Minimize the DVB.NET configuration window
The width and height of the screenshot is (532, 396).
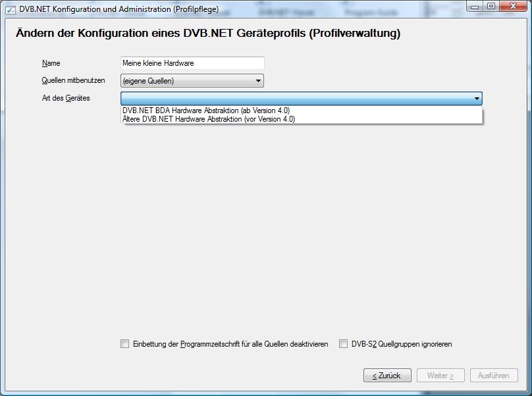(x=475, y=6)
